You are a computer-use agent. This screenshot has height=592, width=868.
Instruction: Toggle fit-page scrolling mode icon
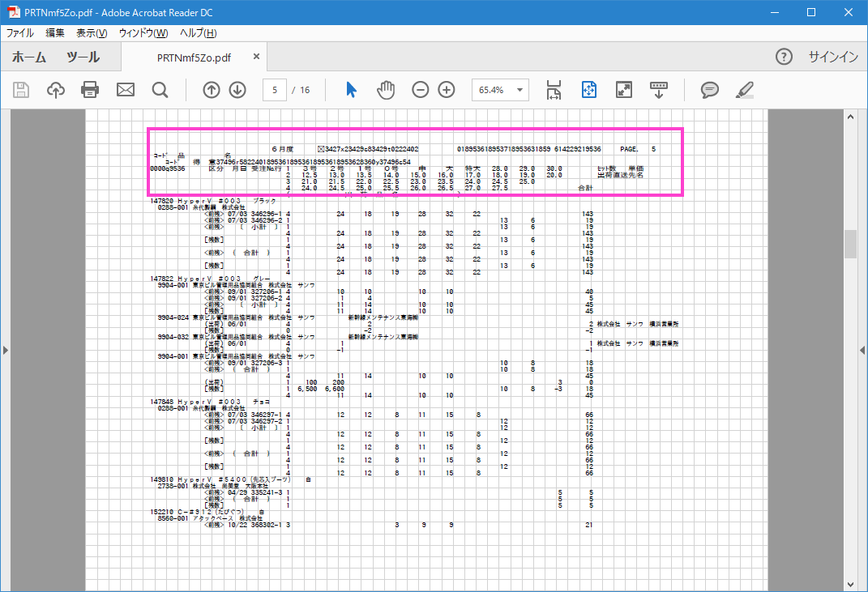pos(588,90)
